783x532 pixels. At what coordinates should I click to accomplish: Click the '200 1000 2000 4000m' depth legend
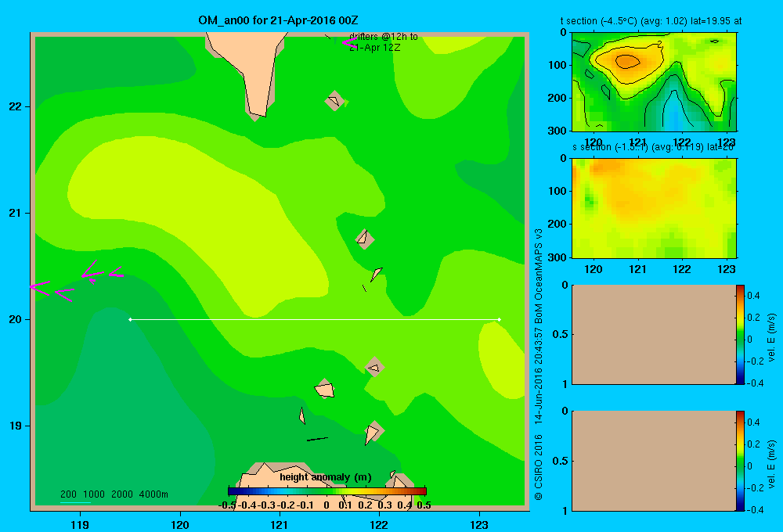(x=114, y=494)
